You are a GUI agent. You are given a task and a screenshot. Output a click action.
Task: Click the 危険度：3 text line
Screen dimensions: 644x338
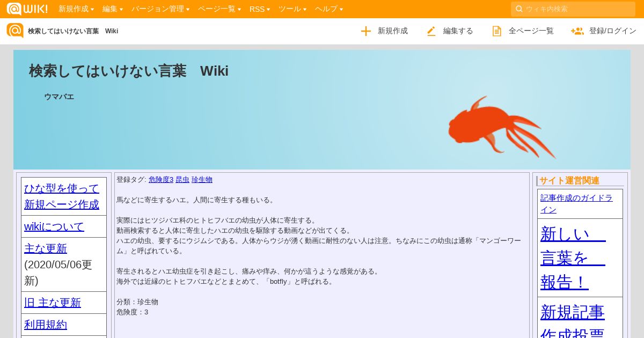pos(132,312)
